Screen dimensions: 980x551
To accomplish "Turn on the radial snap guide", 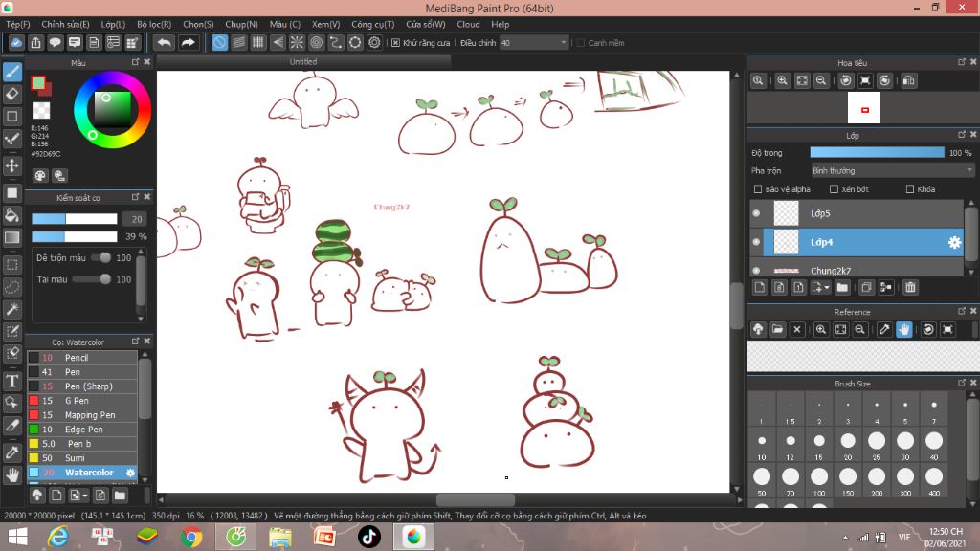I will 297,42.
